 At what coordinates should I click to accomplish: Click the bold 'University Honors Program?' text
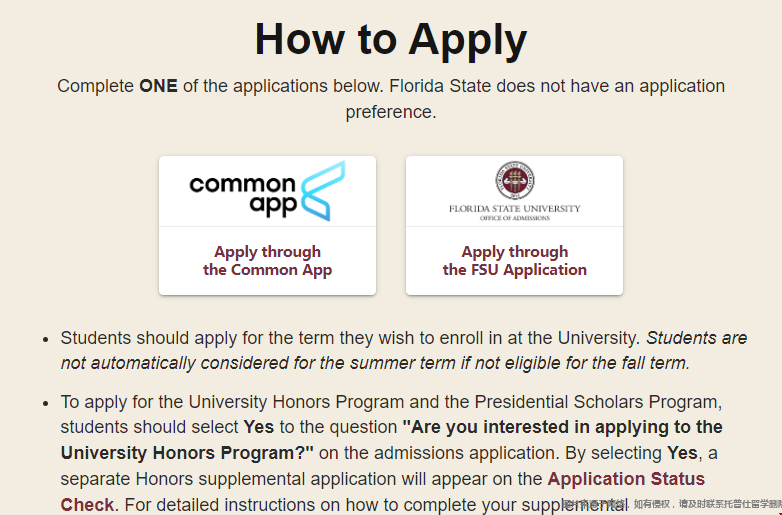click(187, 453)
